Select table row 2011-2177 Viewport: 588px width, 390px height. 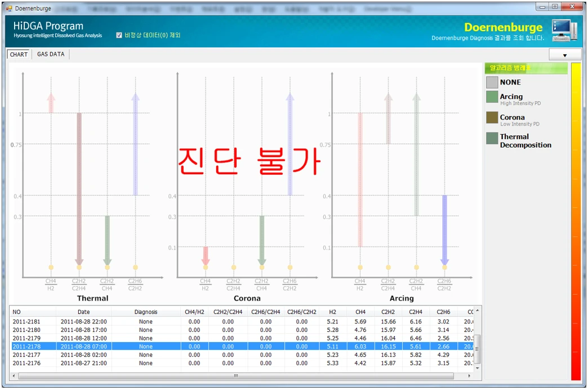point(242,354)
